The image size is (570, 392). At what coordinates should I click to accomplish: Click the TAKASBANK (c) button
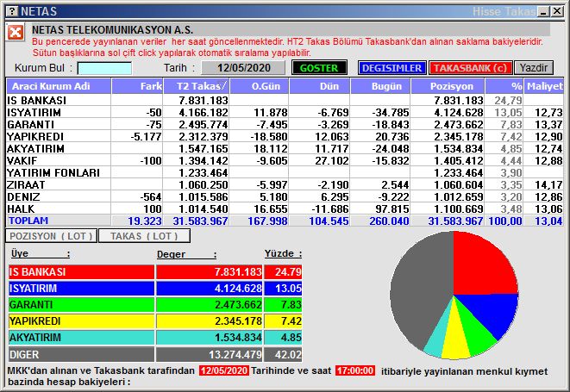pos(470,68)
